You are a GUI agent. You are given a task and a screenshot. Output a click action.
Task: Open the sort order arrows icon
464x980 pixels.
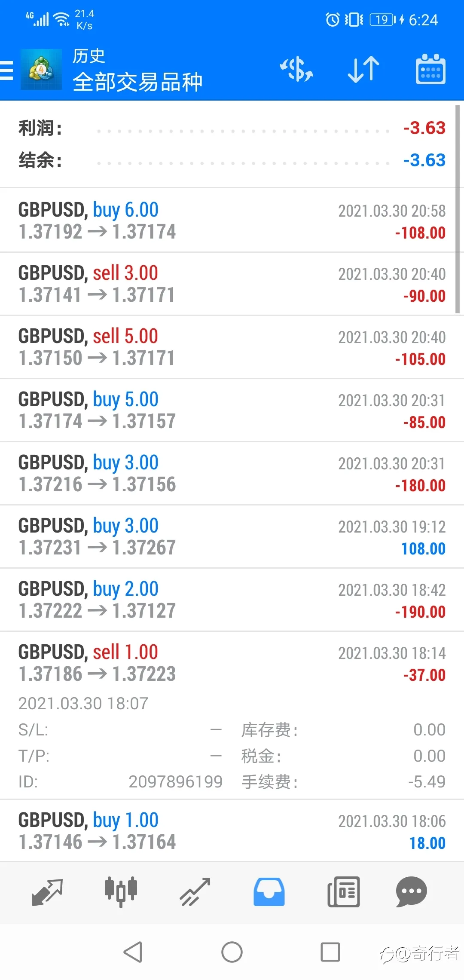click(363, 70)
